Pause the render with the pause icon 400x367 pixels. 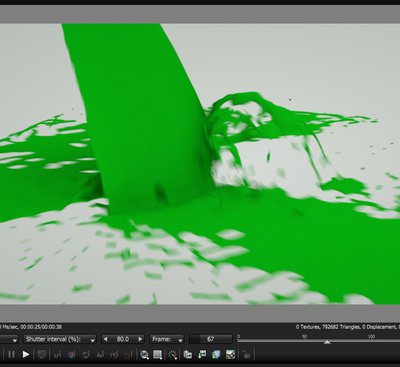tap(11, 354)
